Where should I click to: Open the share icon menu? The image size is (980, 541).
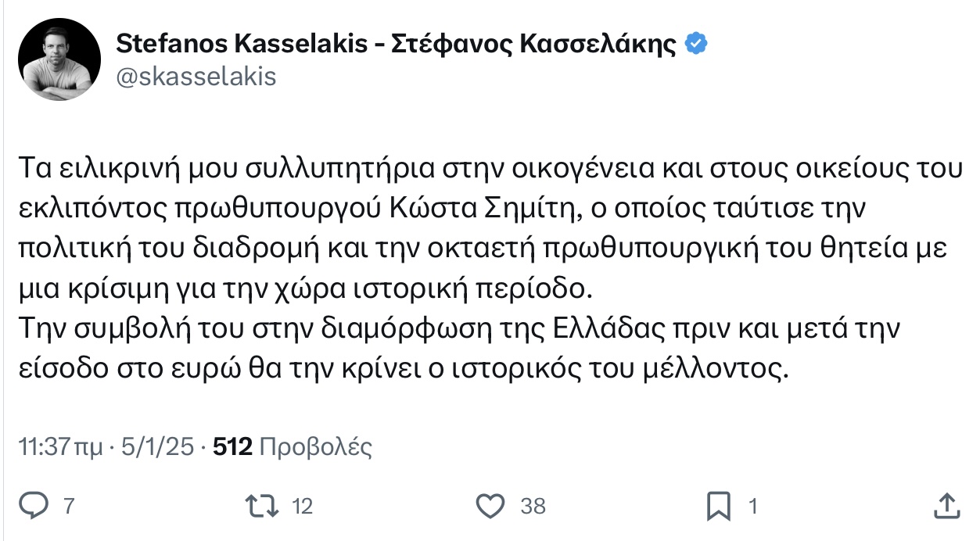pyautogui.click(x=946, y=506)
